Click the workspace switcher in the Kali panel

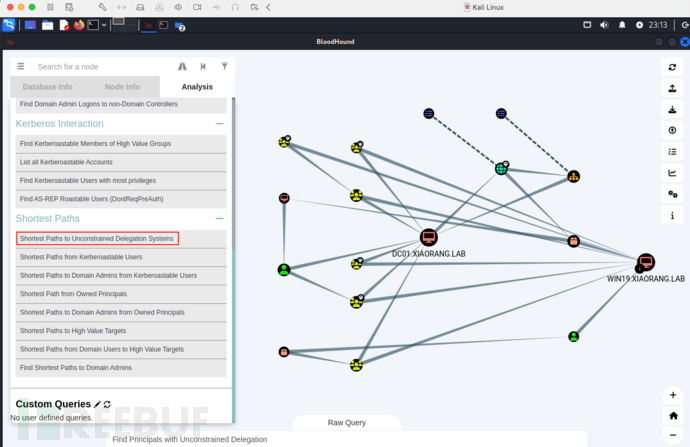point(124,25)
